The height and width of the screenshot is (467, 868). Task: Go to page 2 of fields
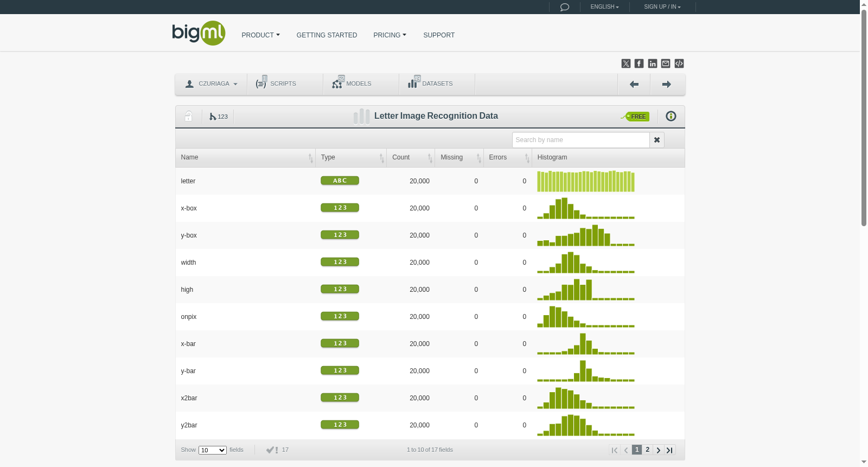click(x=648, y=450)
